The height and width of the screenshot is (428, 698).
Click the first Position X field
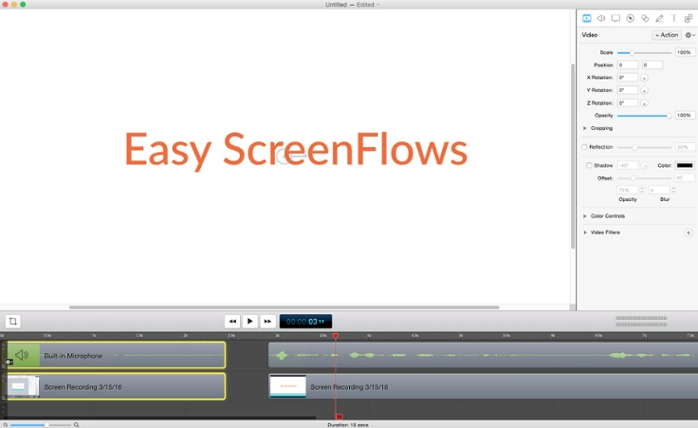[x=627, y=65]
